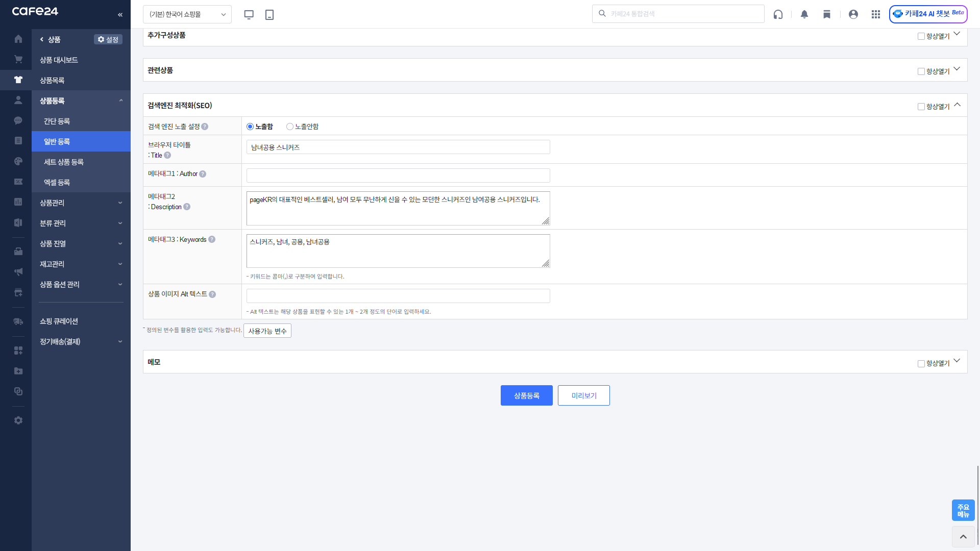Click the 사용가능 변수 button
Image resolution: width=980 pixels, height=551 pixels.
(267, 331)
